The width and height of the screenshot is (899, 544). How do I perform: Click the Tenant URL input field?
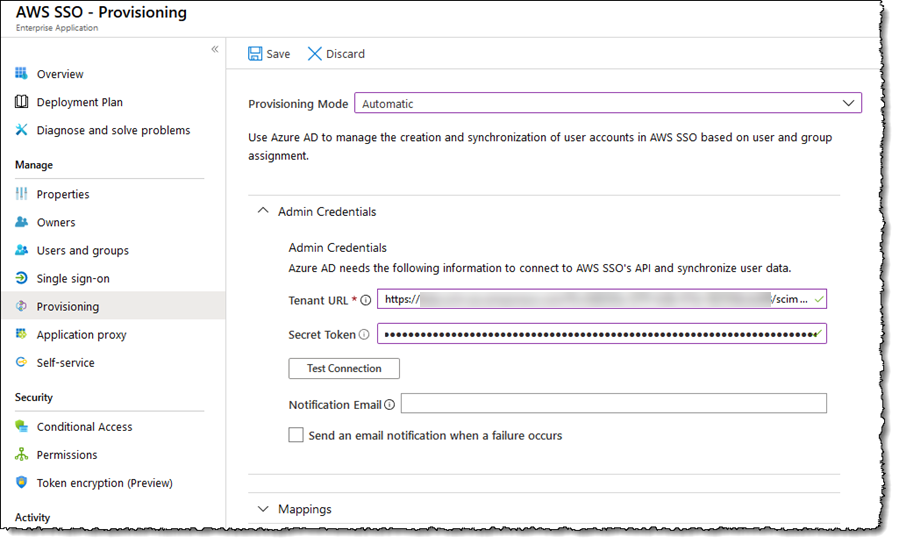click(601, 299)
